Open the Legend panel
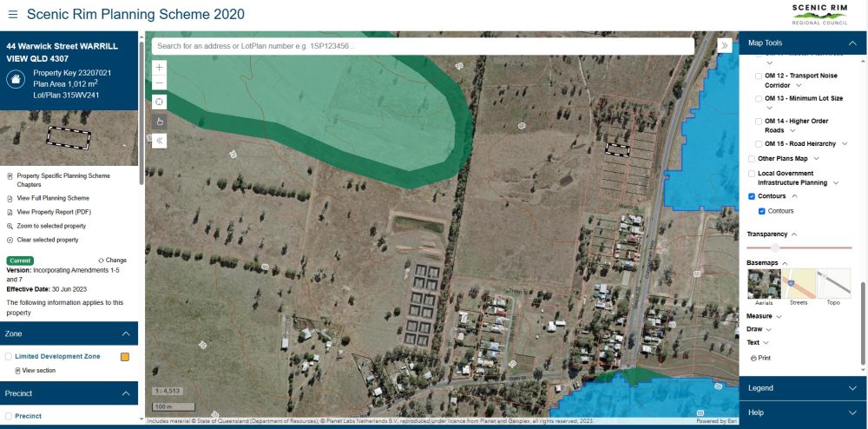Screen dimensions: 868x429 click(852, 388)
